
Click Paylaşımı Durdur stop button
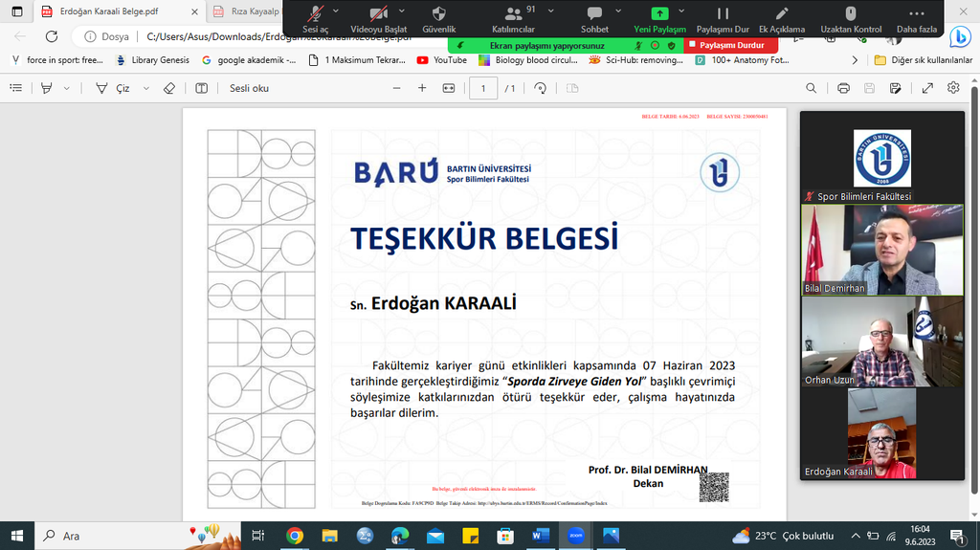(x=731, y=45)
